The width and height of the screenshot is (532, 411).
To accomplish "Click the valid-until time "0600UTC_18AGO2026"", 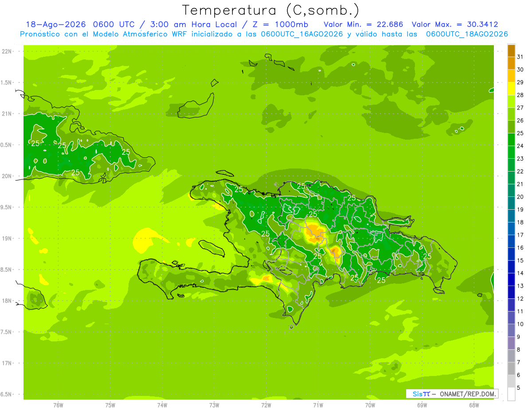I will 466,34.
